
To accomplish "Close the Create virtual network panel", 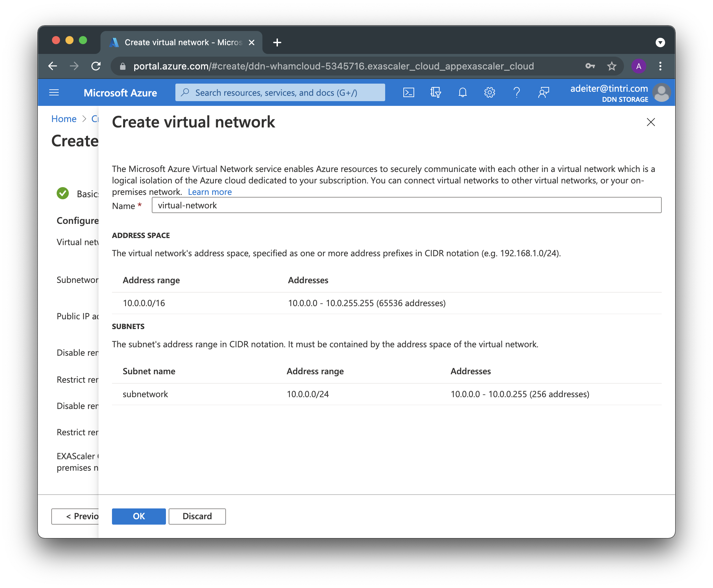I will pyautogui.click(x=651, y=122).
